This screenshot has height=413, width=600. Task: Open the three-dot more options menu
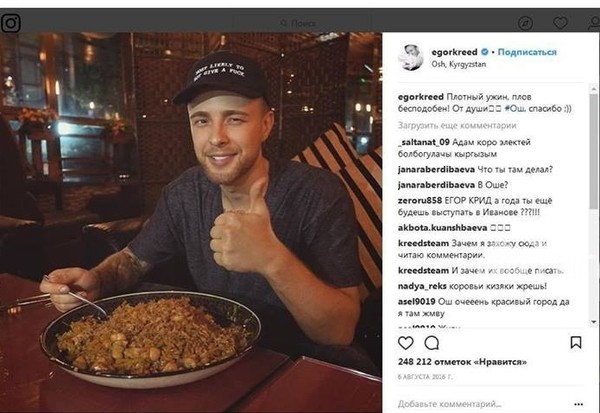coord(579,404)
